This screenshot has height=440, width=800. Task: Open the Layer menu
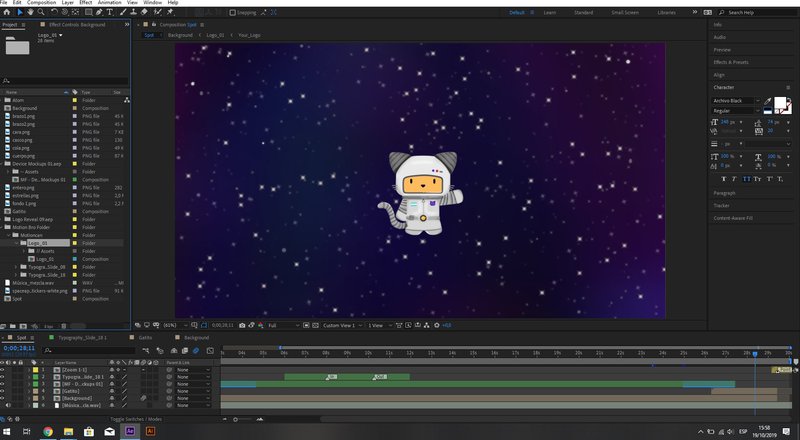click(67, 3)
